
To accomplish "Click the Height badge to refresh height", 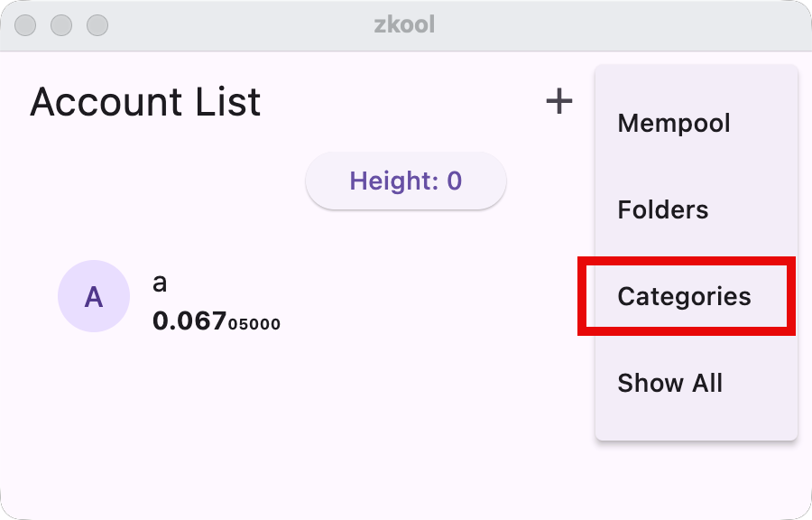I will [x=406, y=181].
